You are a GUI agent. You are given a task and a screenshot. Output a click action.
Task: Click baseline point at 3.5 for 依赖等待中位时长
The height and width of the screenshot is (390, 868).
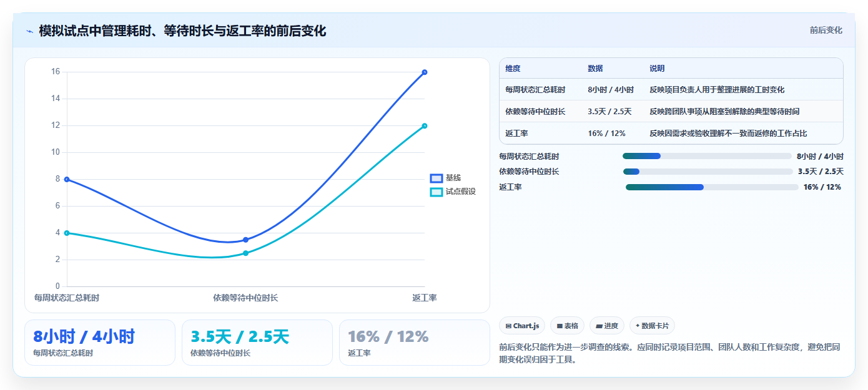click(x=245, y=240)
